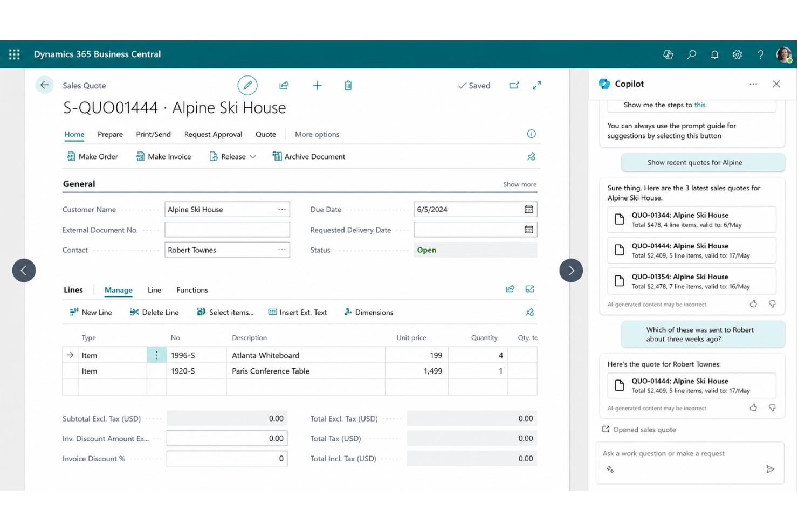Show more fields in General section
The width and height of the screenshot is (798, 532).
pos(520,184)
